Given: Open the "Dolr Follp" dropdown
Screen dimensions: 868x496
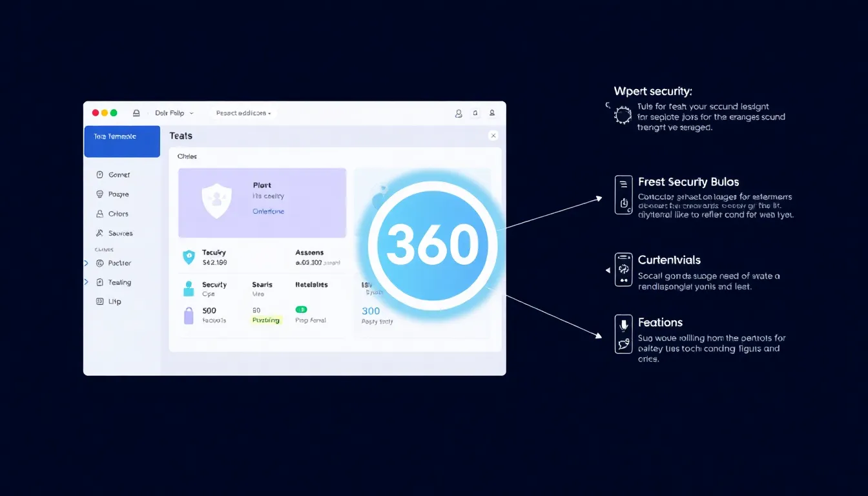Looking at the screenshot, I should [x=174, y=113].
